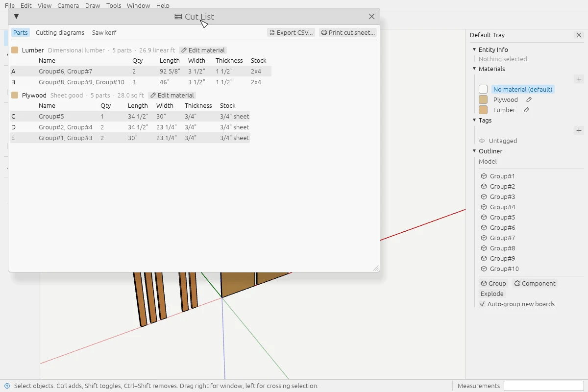Open the File menu

click(x=10, y=6)
